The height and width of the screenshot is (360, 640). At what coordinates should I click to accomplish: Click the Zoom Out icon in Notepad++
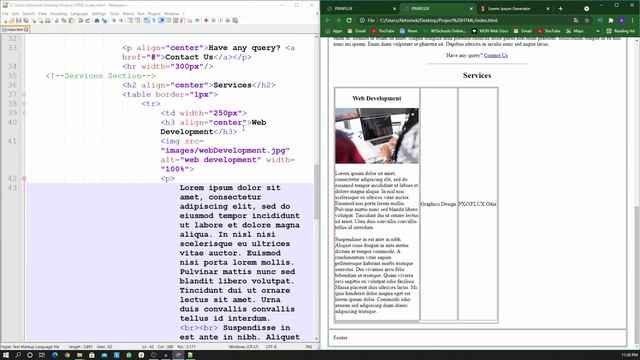122,20
